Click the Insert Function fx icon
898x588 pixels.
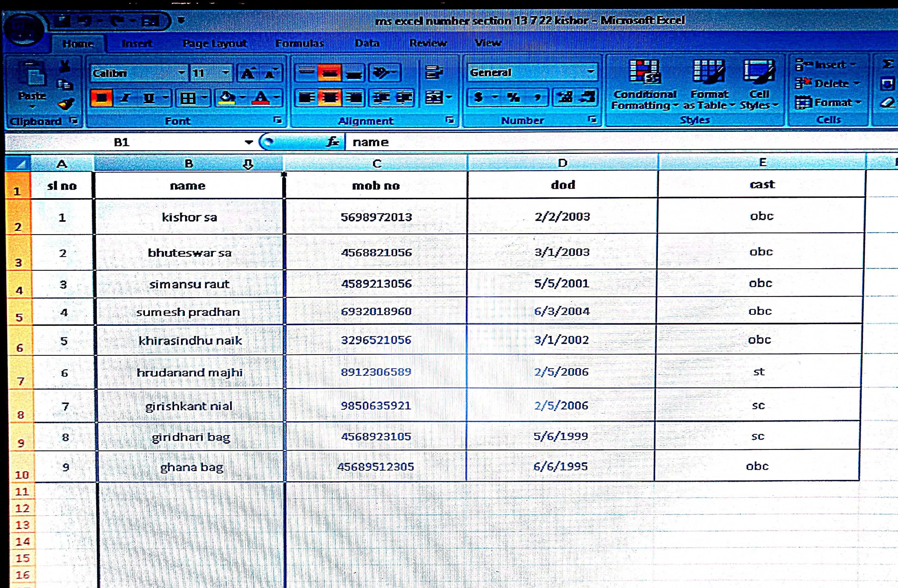tap(333, 142)
